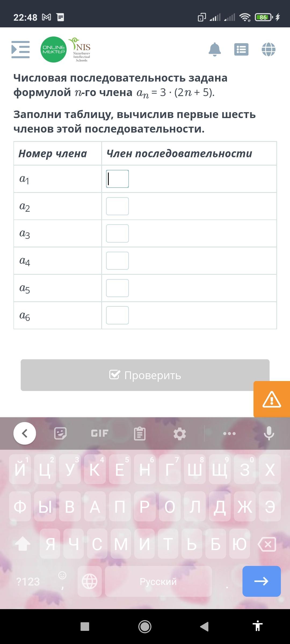Tap the Online Mektep logo
Screen dimensions: 290x644
pyautogui.click(x=53, y=50)
